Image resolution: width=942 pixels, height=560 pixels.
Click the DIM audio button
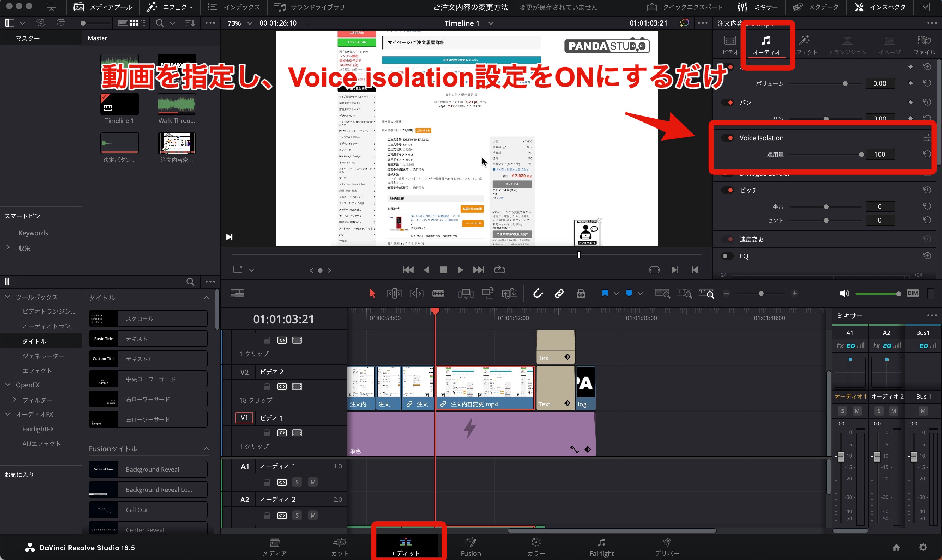tap(913, 293)
